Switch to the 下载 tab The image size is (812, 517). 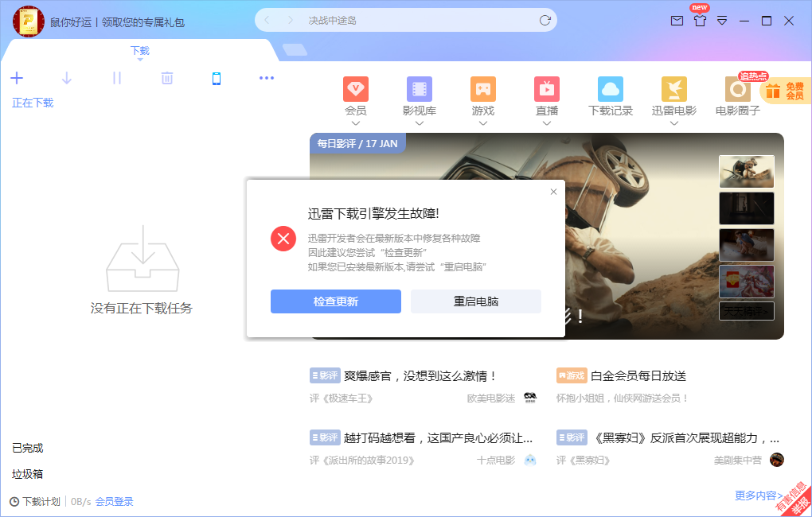point(139,49)
